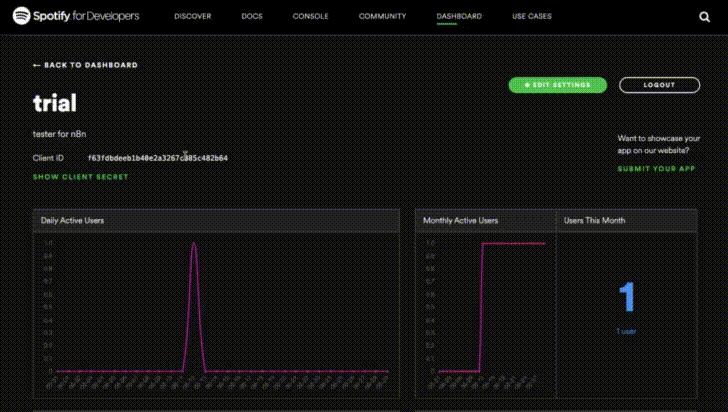
Task: Click the large blue number 1
Action: point(627,297)
